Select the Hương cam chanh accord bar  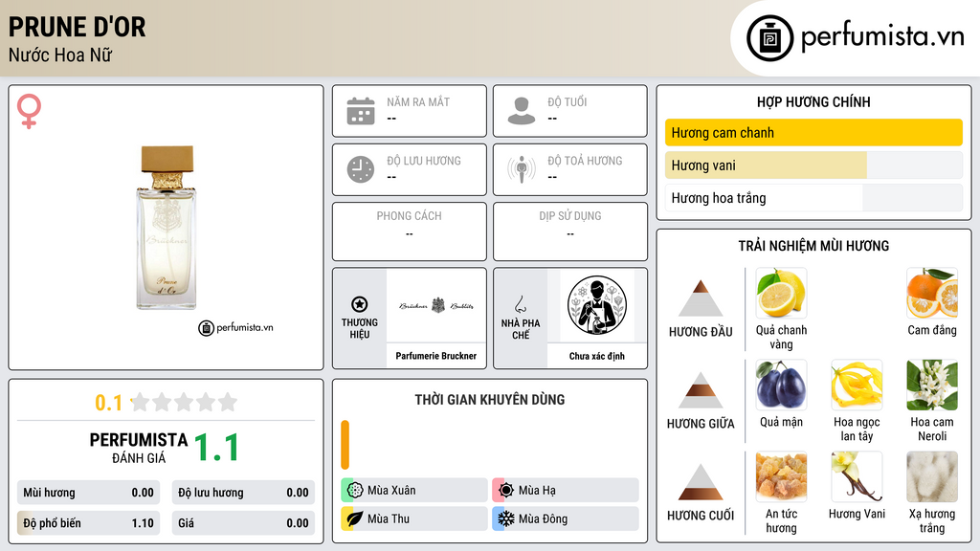[813, 132]
